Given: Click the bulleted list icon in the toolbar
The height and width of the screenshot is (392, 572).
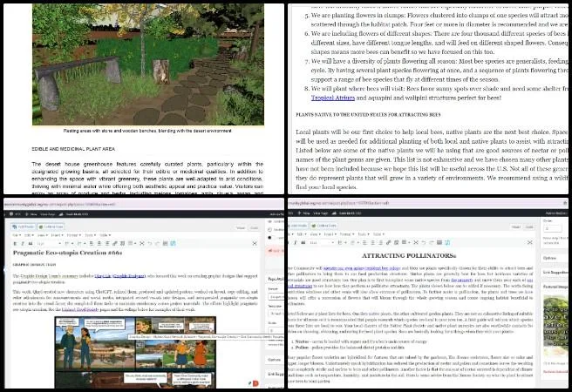Looking at the screenshot, I should pos(67,243).
